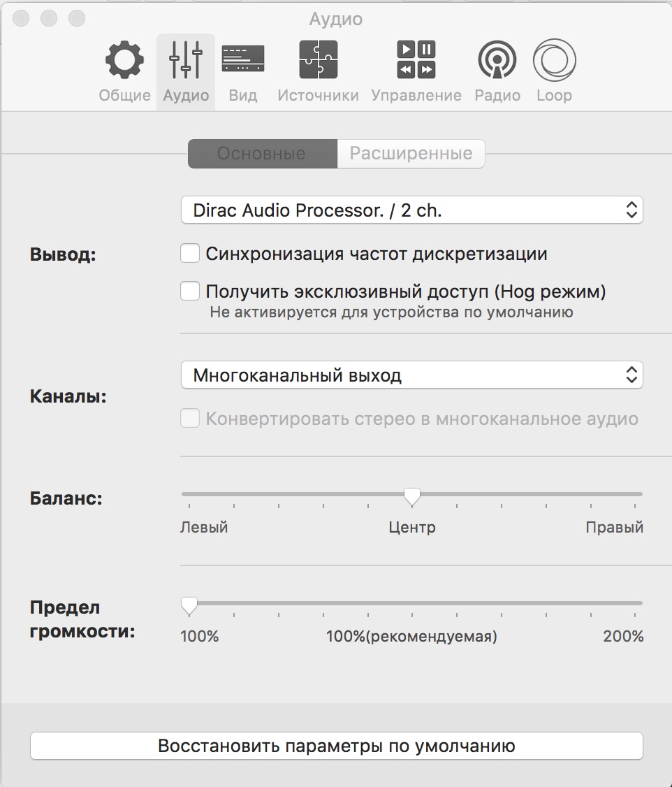Open the Sources (Источники) puzzle icon
The height and width of the screenshot is (787, 672).
[x=318, y=61]
